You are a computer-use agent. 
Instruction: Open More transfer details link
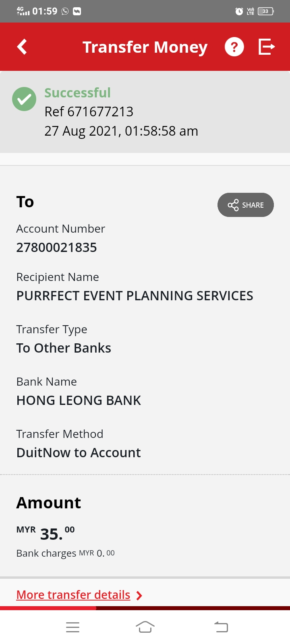pyautogui.click(x=73, y=595)
